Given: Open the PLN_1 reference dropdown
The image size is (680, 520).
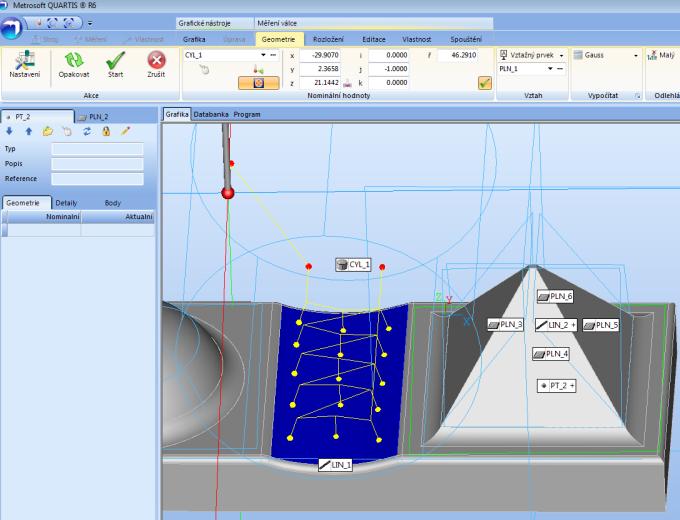Looking at the screenshot, I should pos(550,69).
